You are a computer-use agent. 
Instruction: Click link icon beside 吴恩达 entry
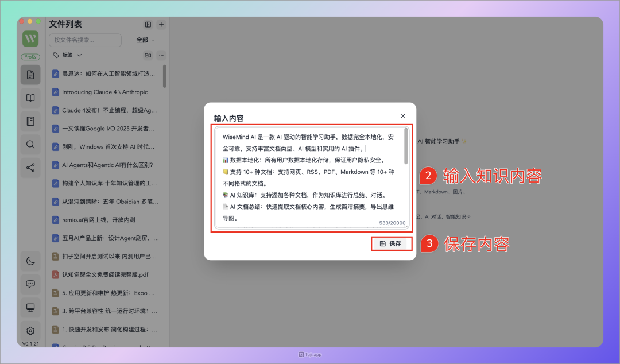point(56,74)
